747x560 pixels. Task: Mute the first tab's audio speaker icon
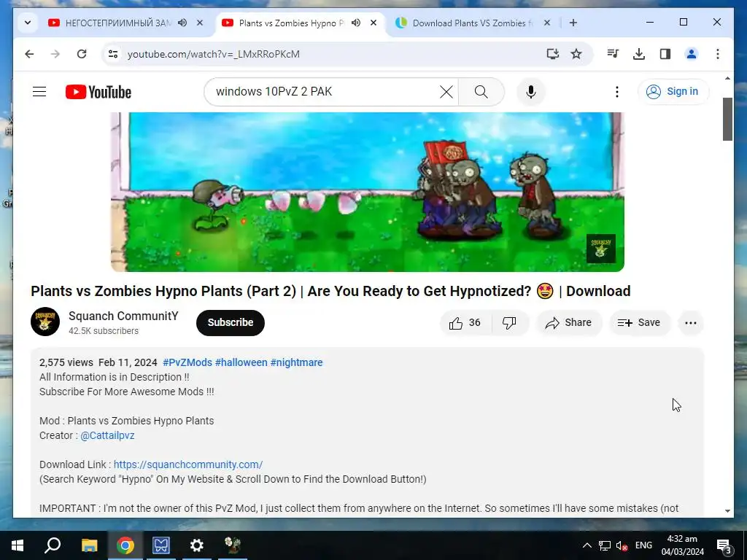point(182,23)
